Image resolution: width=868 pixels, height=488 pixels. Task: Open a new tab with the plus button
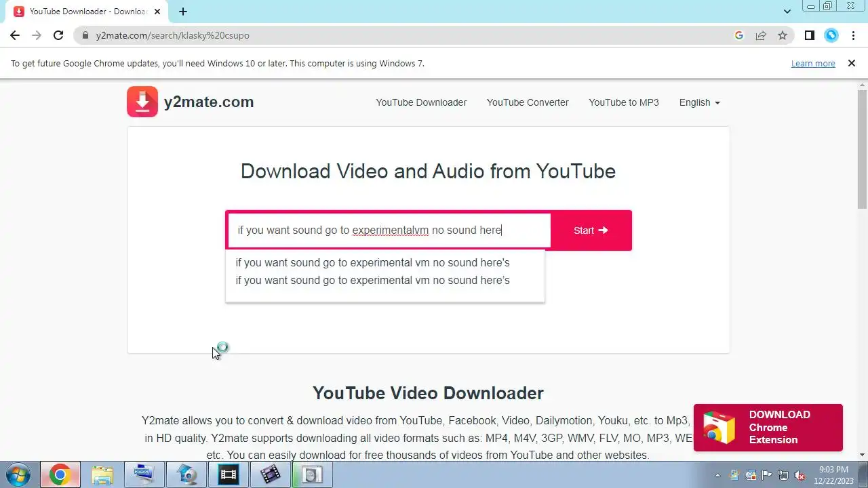[x=183, y=12]
